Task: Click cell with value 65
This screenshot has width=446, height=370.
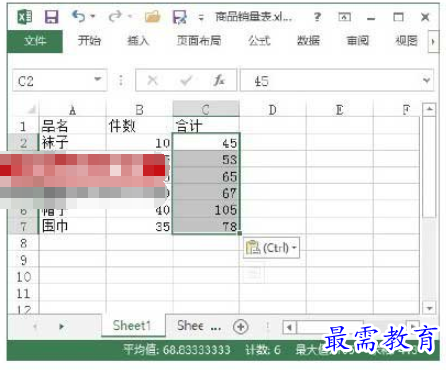Action: 206,176
